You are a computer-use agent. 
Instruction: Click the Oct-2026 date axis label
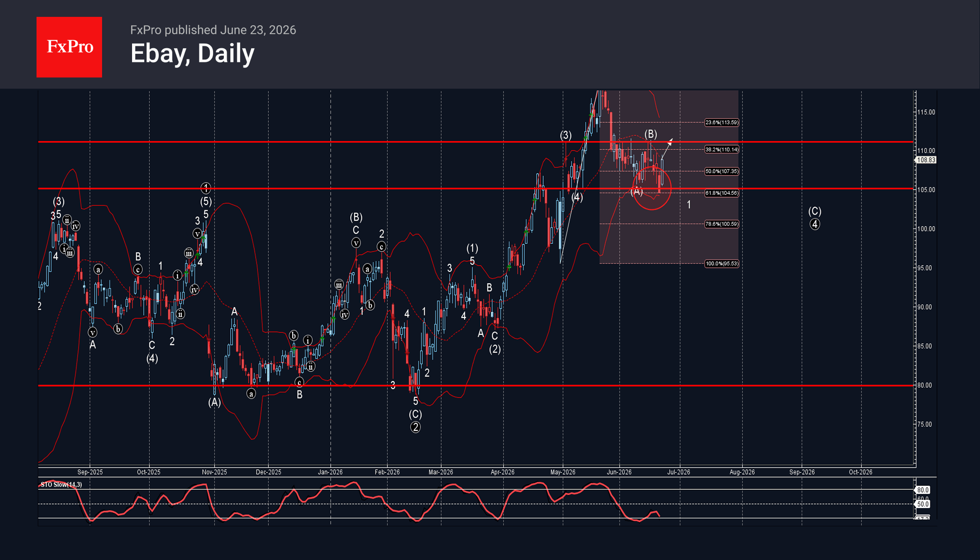(861, 472)
